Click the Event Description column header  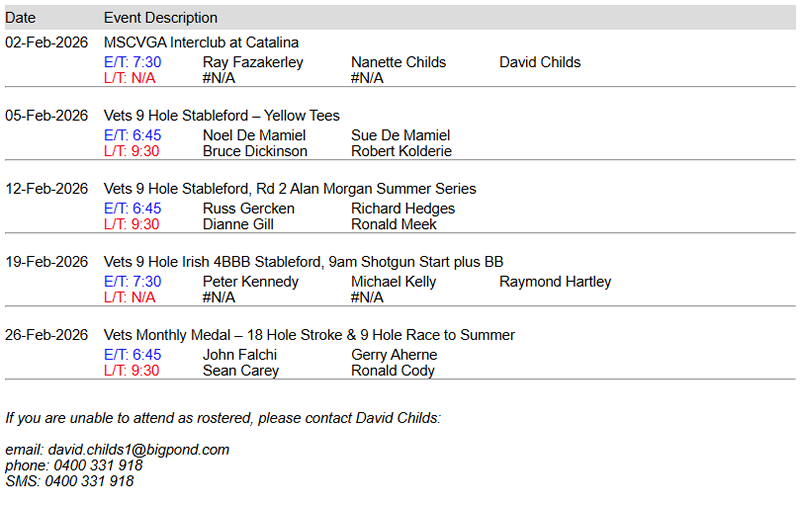[160, 18]
